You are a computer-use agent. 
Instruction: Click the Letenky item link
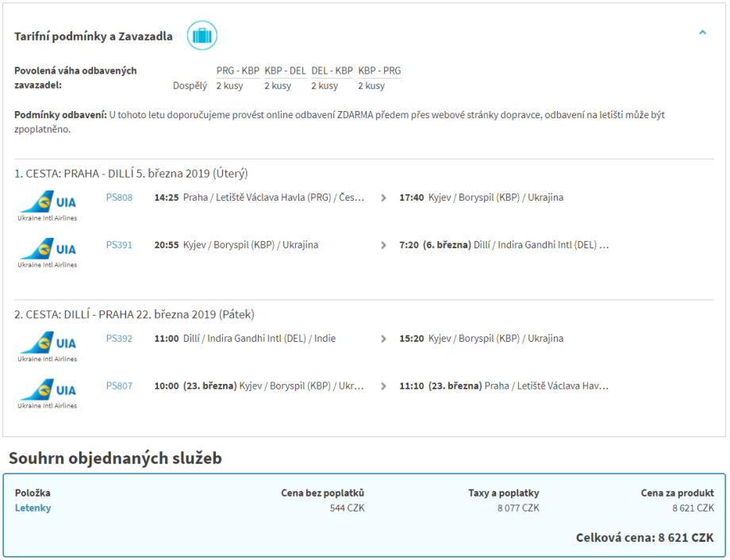coord(33,508)
